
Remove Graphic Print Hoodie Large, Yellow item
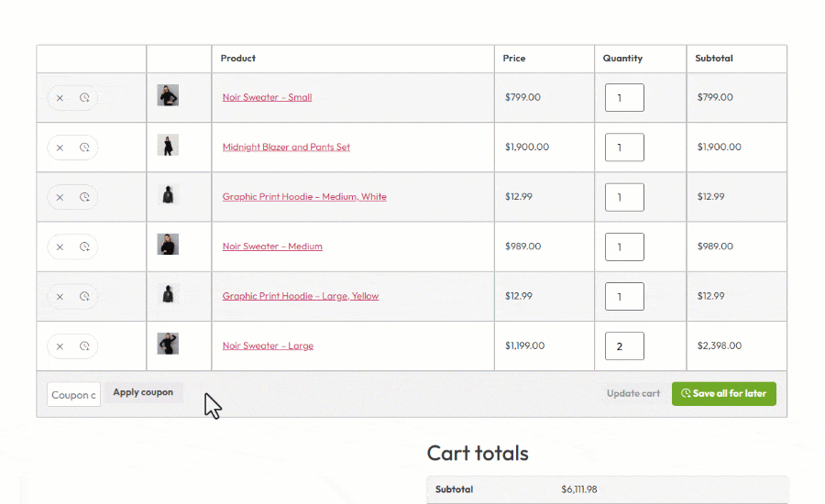60,296
